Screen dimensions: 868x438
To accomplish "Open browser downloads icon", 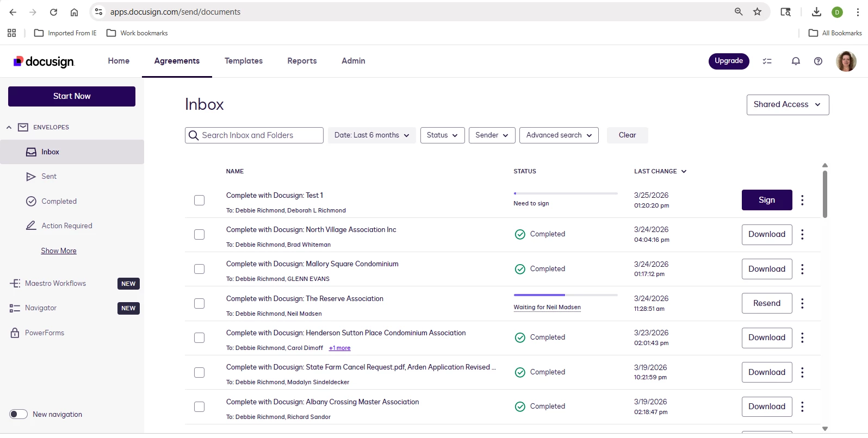I will [x=816, y=12].
